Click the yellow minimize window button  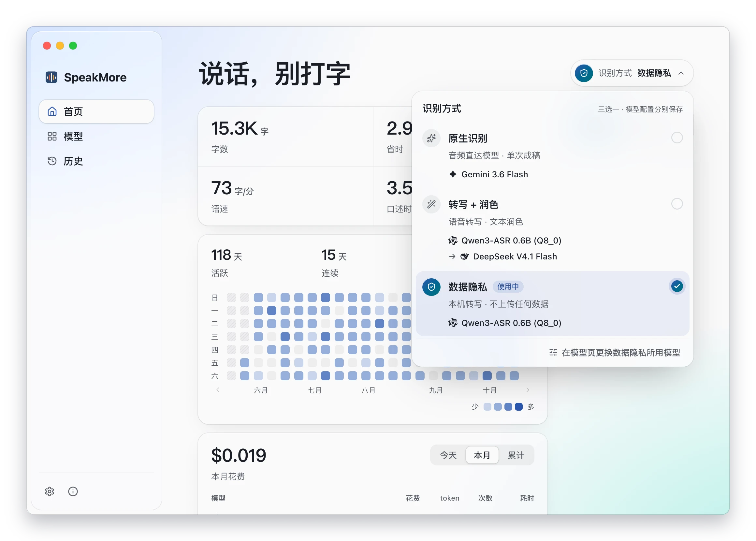click(60, 46)
